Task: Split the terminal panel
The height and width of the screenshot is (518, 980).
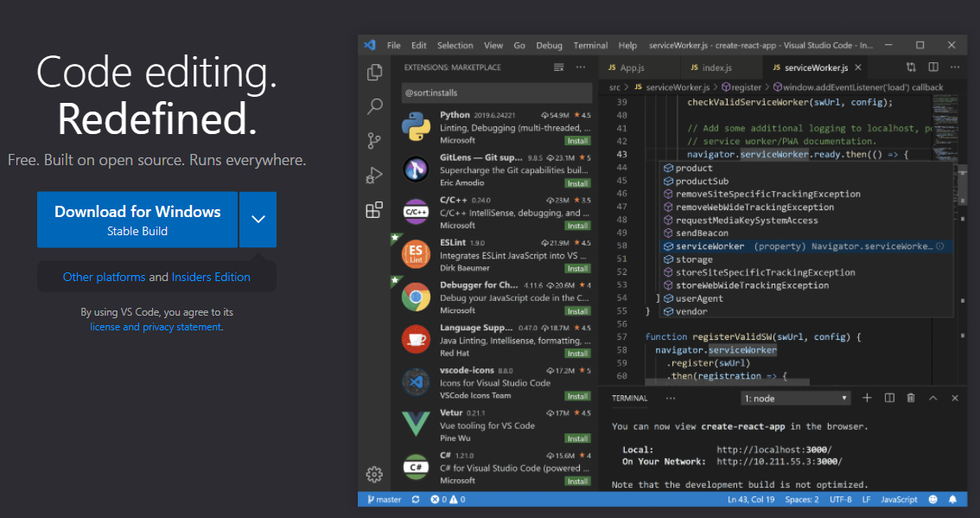Action: pyautogui.click(x=889, y=398)
